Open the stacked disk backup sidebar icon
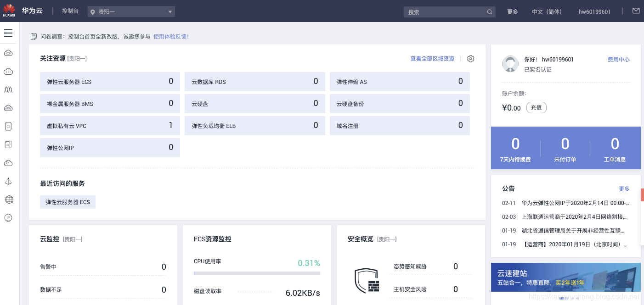The image size is (644, 305). (x=8, y=145)
